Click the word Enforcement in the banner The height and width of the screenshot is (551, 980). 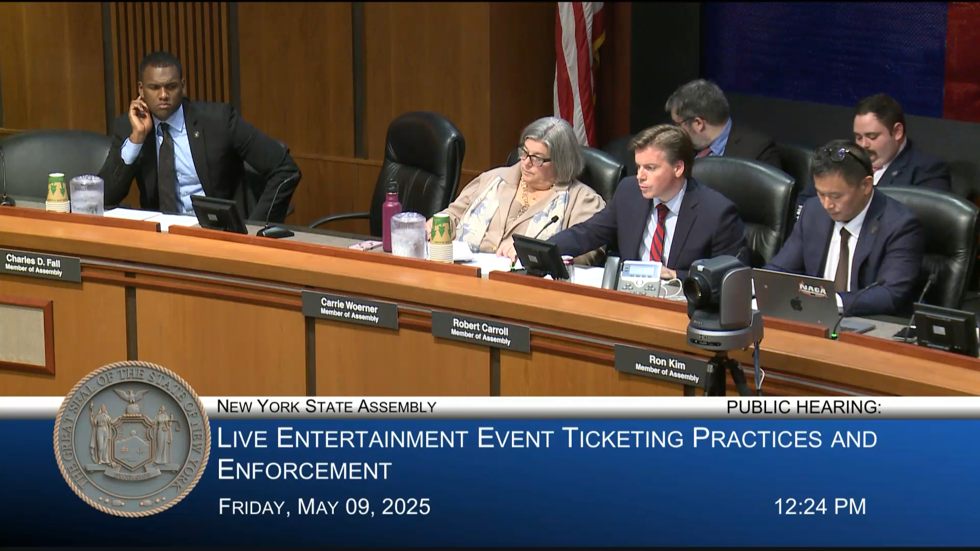click(x=305, y=470)
